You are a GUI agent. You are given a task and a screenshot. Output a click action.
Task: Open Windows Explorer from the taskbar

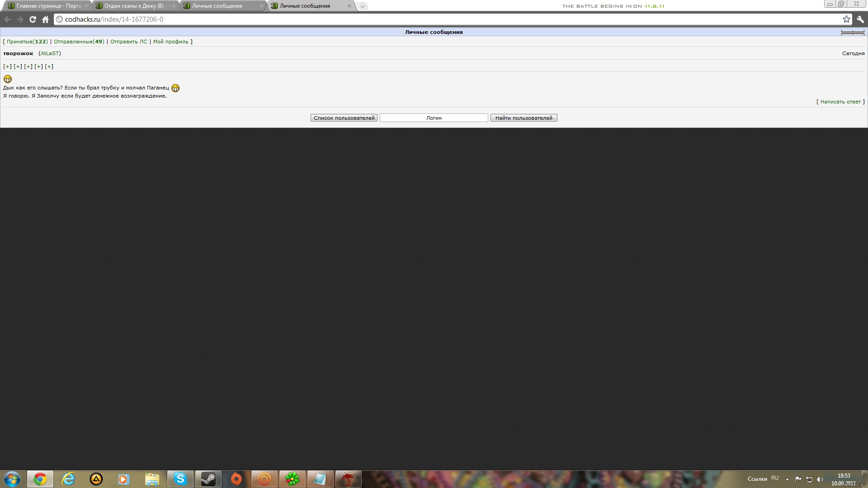[x=152, y=479]
